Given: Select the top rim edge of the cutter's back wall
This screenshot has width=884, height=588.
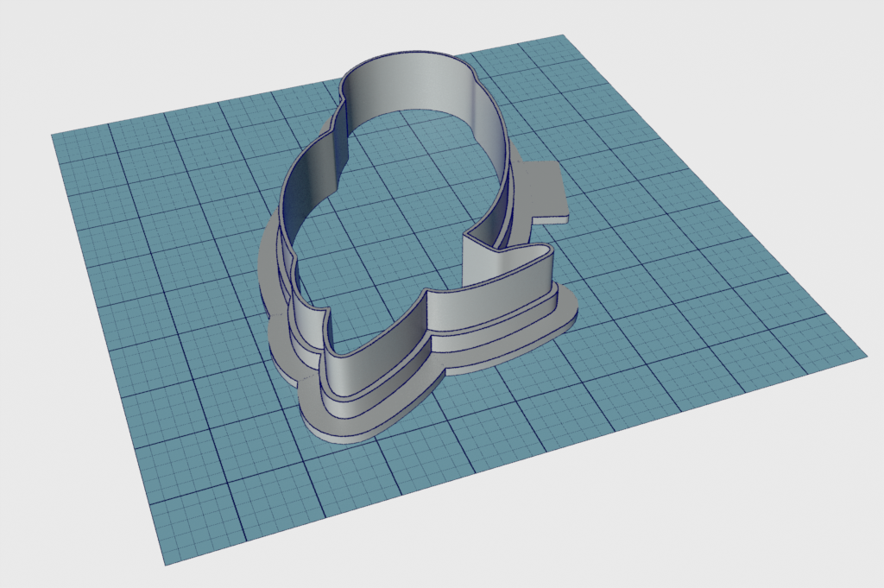Looking at the screenshot, I should [x=406, y=54].
